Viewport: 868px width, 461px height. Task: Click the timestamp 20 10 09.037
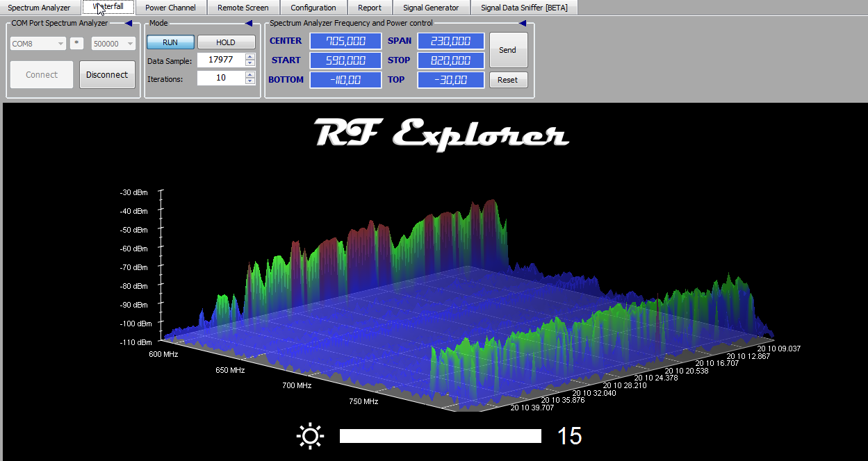(779, 349)
